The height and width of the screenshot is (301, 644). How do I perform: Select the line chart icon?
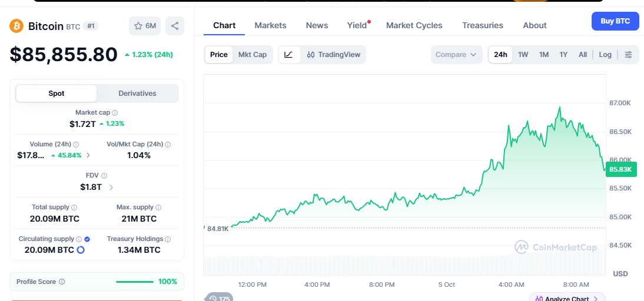click(x=288, y=55)
